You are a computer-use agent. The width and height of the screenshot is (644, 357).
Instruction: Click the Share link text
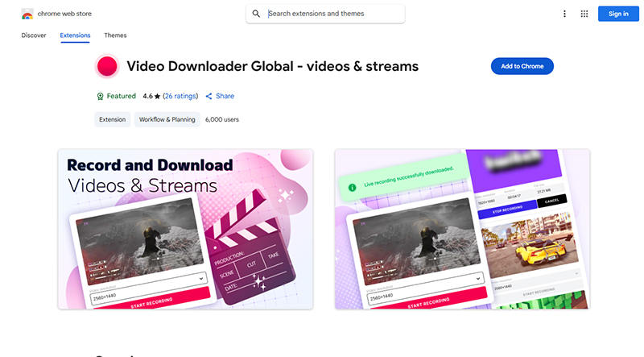point(225,96)
